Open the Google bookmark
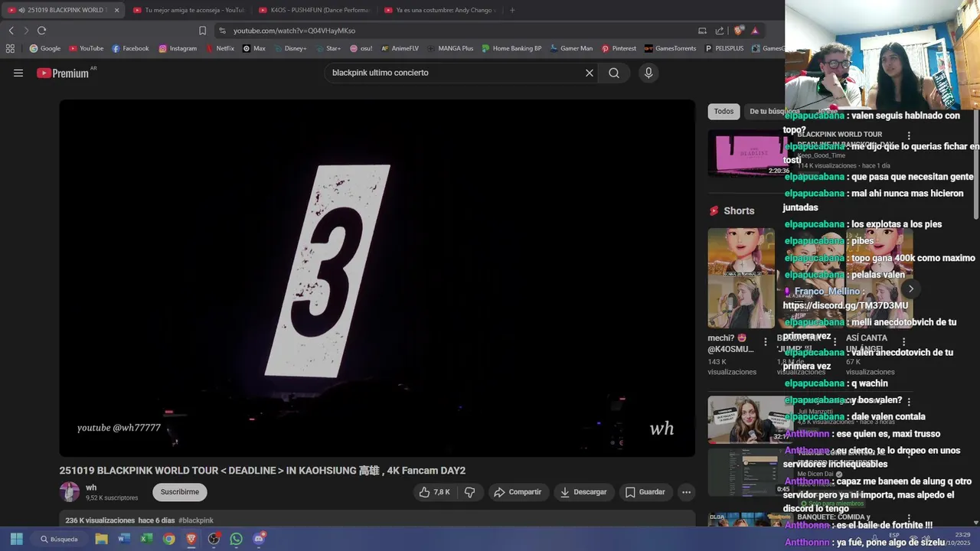The image size is (980, 551). (x=44, y=48)
